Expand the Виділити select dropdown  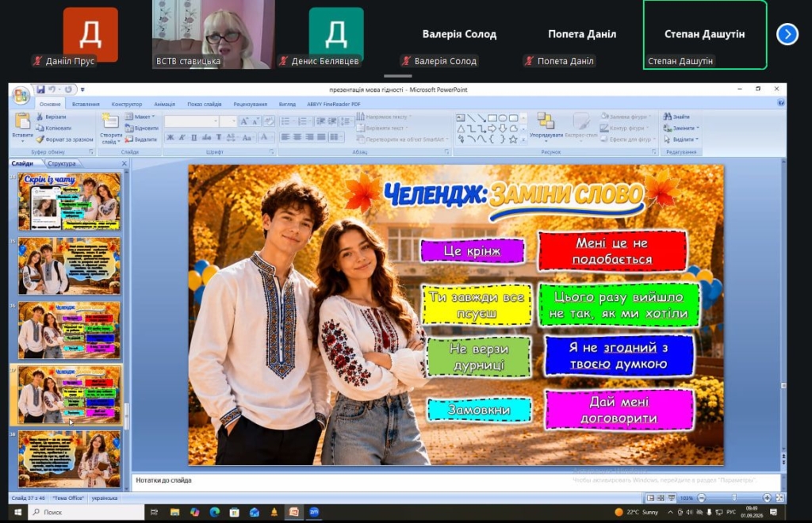tap(681, 139)
